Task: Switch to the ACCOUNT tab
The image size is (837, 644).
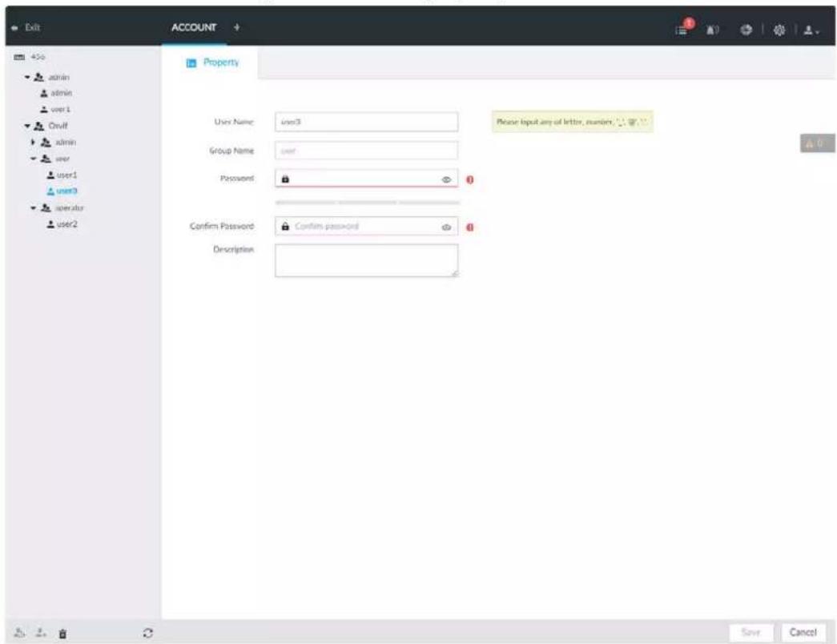Action: point(194,27)
